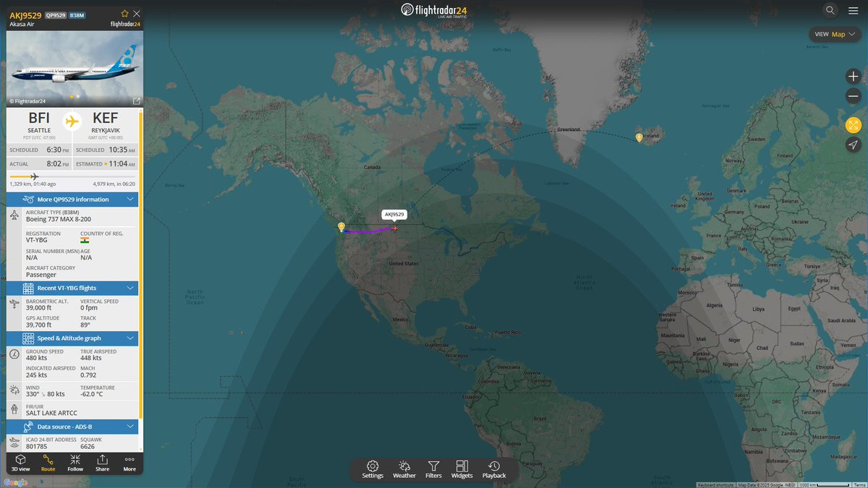Click the AKJ9529 callsign title in panel
Image resolution: width=868 pixels, height=488 pixels.
(x=25, y=14)
